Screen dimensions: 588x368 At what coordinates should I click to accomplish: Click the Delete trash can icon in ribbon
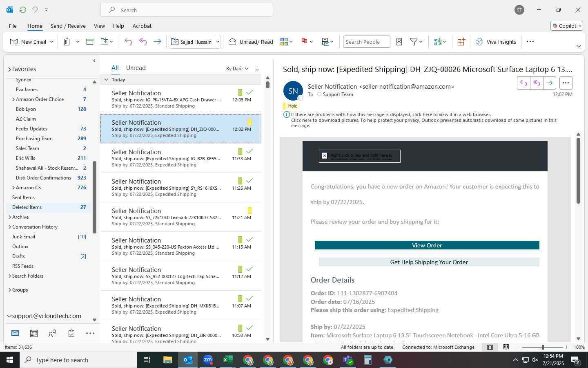tap(67, 42)
